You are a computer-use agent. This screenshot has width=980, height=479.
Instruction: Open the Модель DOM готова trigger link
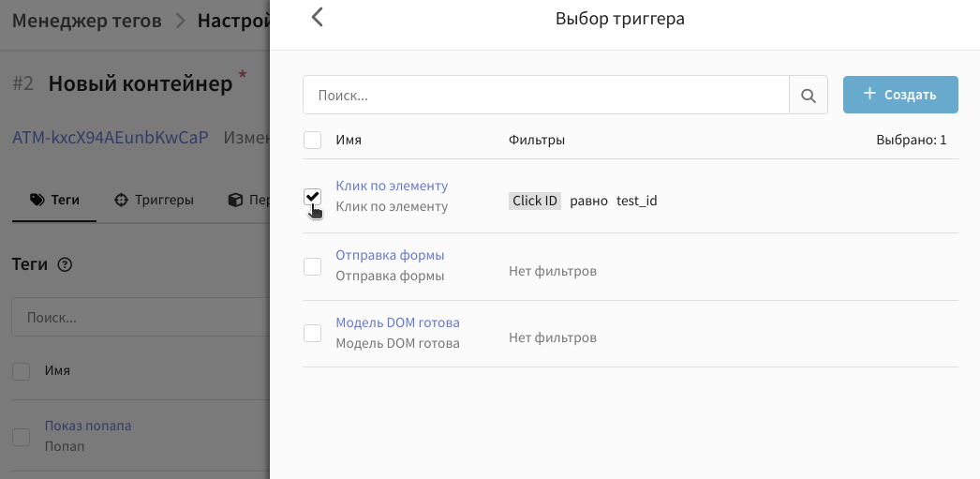tap(397, 322)
